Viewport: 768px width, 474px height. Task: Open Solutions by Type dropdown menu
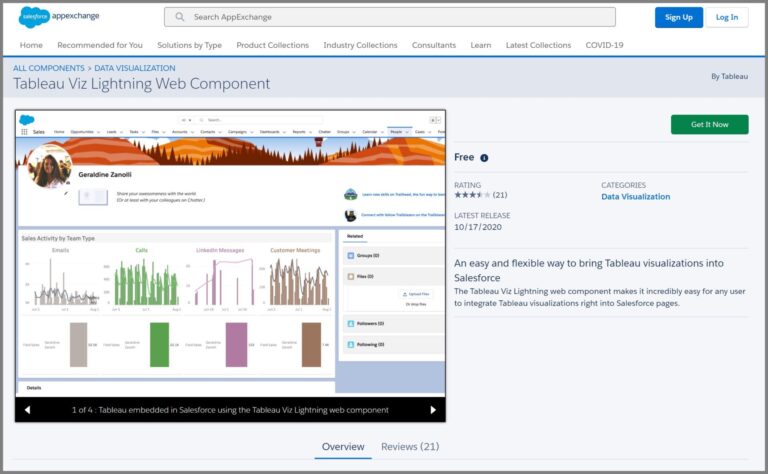click(189, 45)
